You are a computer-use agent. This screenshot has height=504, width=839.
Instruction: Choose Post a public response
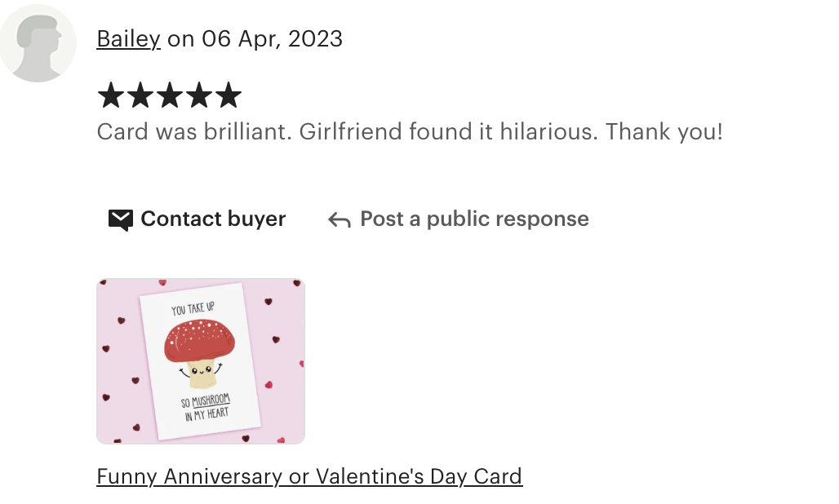(474, 219)
